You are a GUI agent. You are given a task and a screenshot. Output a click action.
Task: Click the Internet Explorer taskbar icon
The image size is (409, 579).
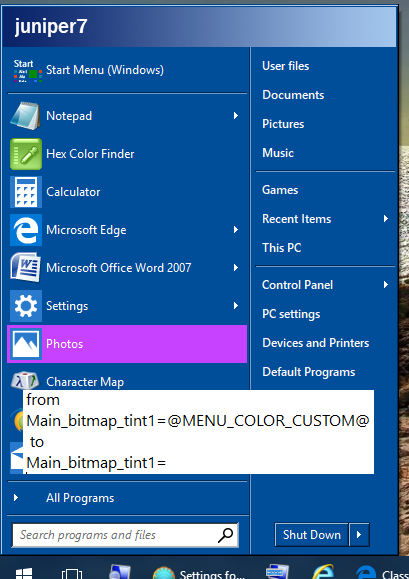323,572
